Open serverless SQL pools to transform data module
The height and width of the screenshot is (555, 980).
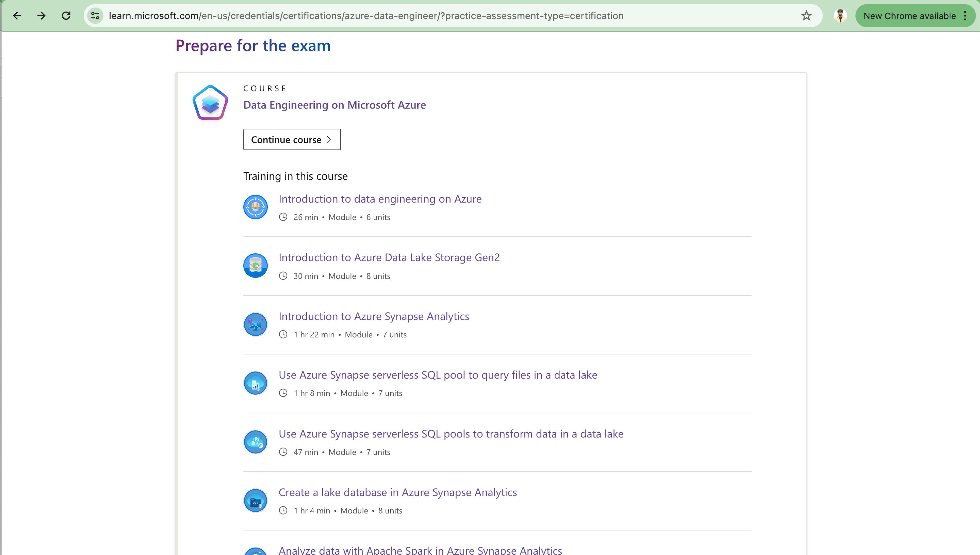(451, 434)
